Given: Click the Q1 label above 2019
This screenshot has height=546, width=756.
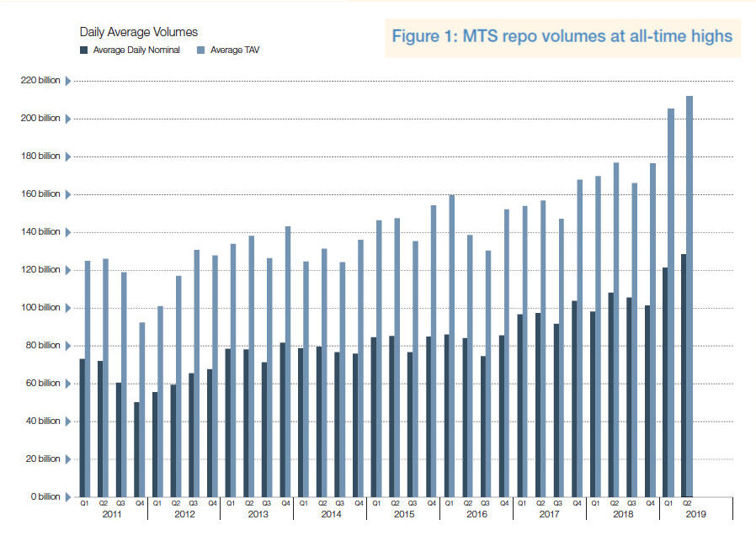Looking at the screenshot, I should [668, 503].
